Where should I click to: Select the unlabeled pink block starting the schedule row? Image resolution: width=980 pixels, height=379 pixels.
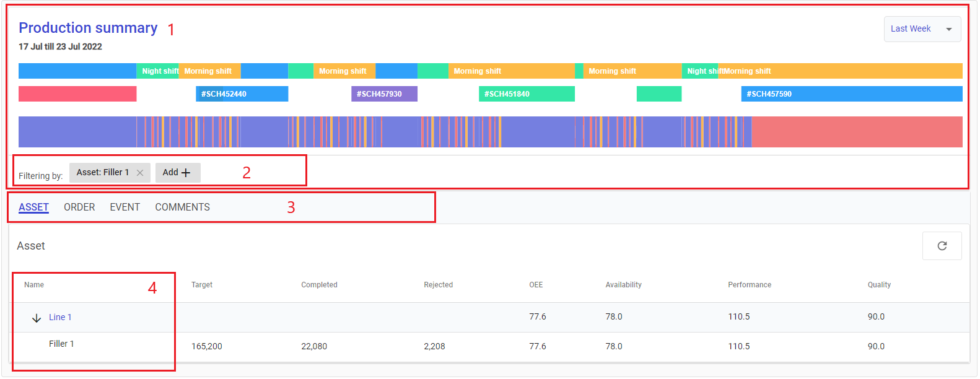[x=77, y=94]
